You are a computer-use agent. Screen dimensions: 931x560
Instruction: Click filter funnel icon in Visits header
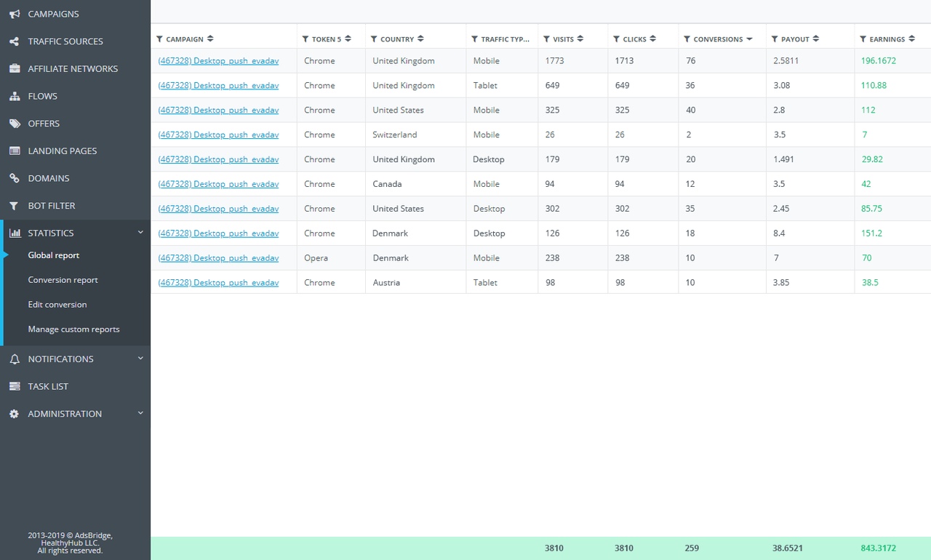tap(547, 39)
